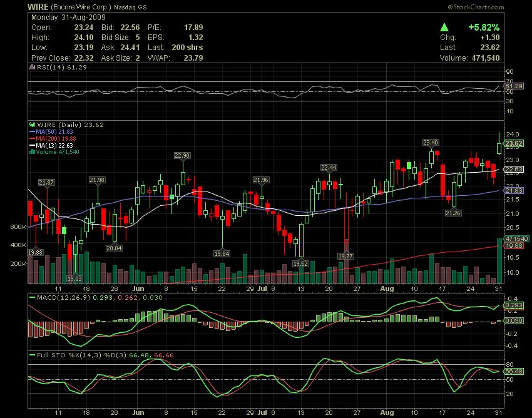Click the '(Encore Wire Corp.)' company name
Screen dimensions: 532x418
coord(81,7)
